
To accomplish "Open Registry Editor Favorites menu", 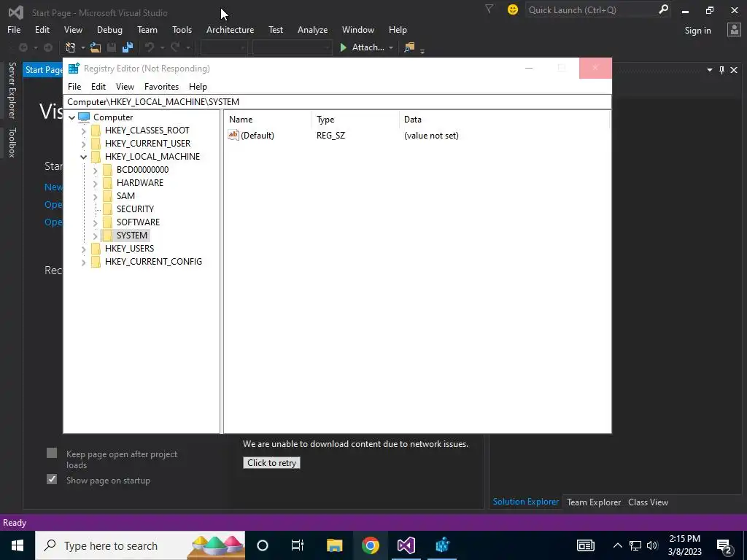I will [x=161, y=87].
